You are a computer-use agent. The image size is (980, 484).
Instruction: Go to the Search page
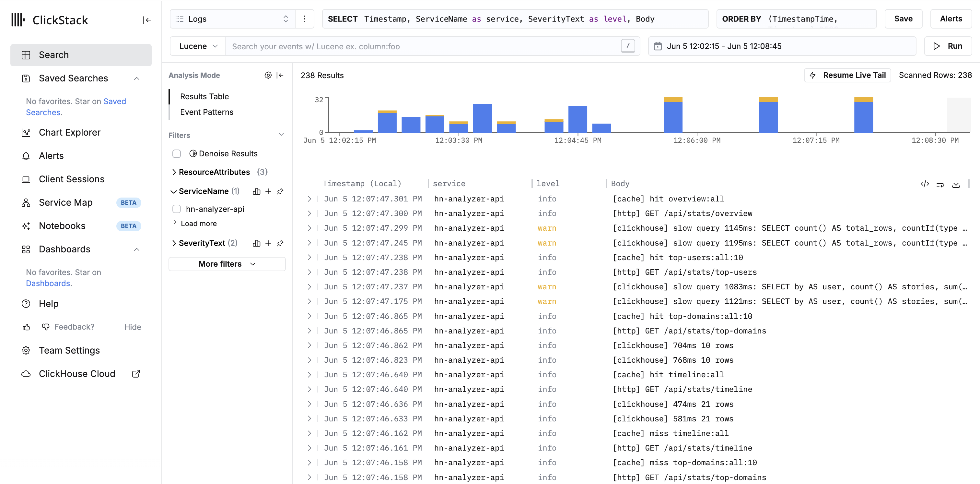[81, 55]
